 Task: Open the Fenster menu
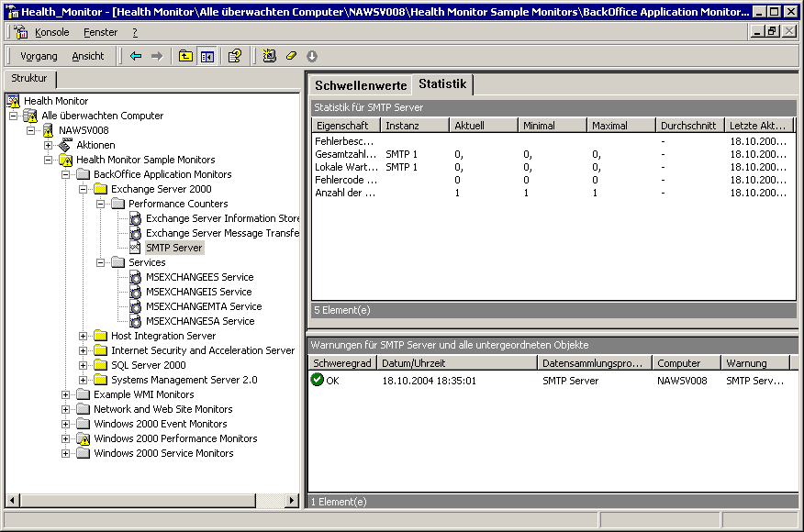tap(101, 32)
